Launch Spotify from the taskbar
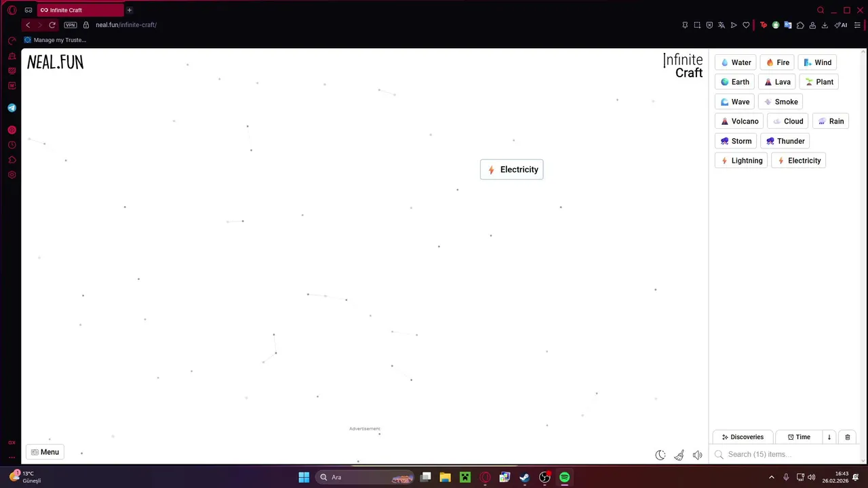The width and height of the screenshot is (868, 488). click(x=564, y=477)
